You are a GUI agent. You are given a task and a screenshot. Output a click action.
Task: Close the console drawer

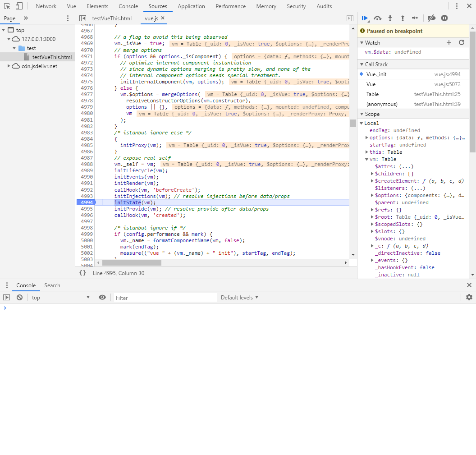pyautogui.click(x=469, y=285)
